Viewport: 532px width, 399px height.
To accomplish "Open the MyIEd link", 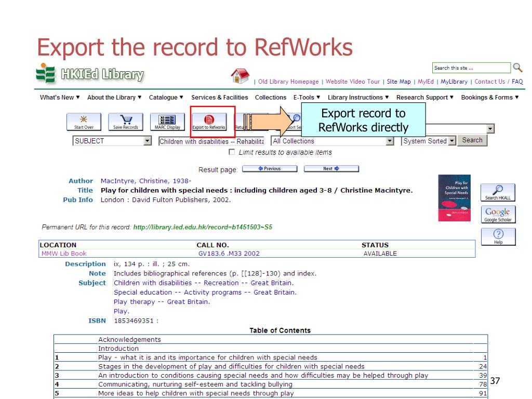I will coord(425,82).
